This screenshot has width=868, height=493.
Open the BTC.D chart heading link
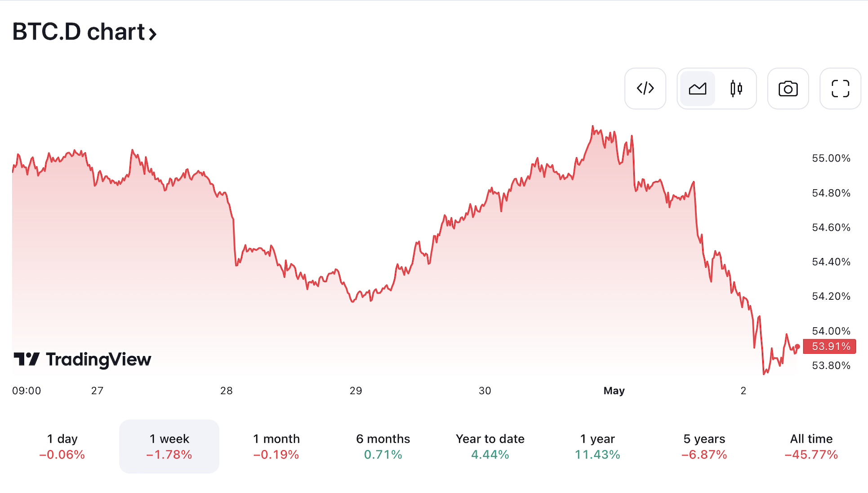tap(78, 32)
